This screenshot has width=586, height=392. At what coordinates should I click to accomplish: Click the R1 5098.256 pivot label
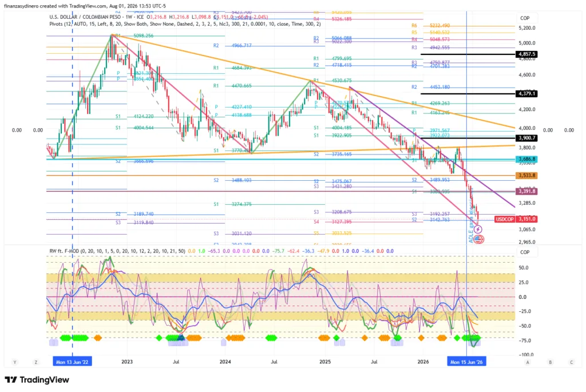tap(134, 36)
